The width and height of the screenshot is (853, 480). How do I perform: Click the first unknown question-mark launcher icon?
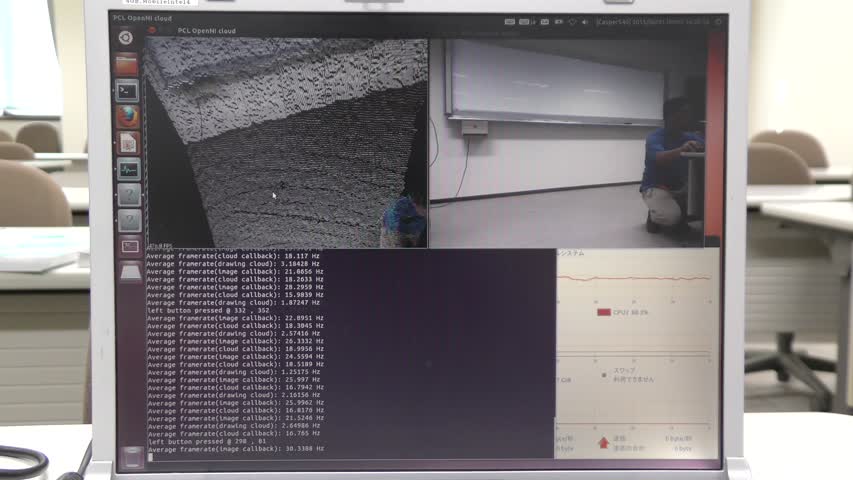pos(129,195)
